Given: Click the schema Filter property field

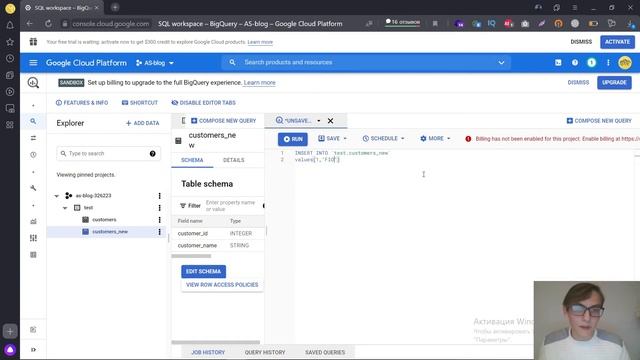Looking at the screenshot, I should [230, 206].
